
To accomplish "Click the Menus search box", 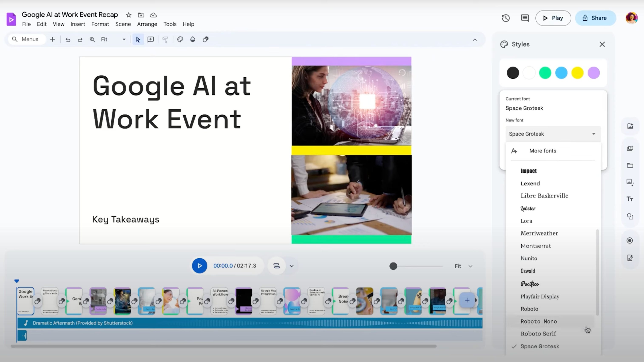I will pos(27,39).
